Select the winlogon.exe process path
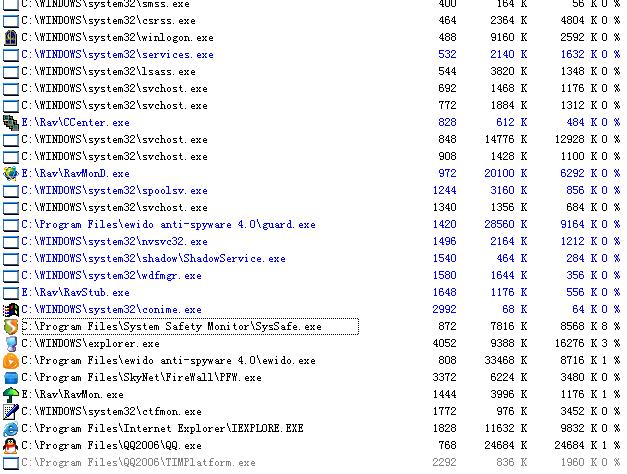Viewport: 627px width, 474px height. [117, 38]
